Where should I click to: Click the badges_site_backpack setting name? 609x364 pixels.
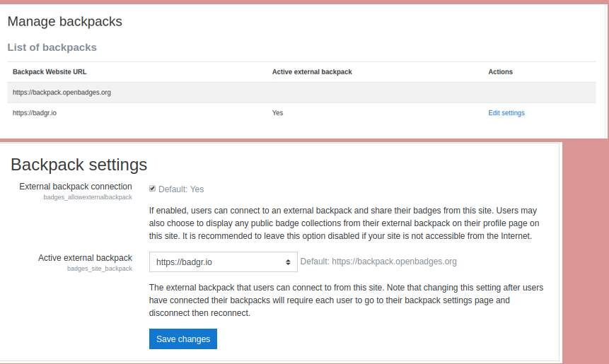coord(100,269)
